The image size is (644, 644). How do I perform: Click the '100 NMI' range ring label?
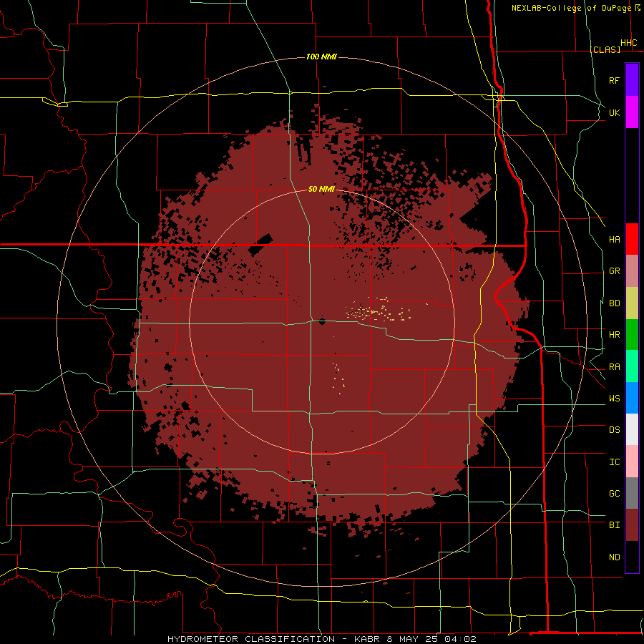(321, 57)
